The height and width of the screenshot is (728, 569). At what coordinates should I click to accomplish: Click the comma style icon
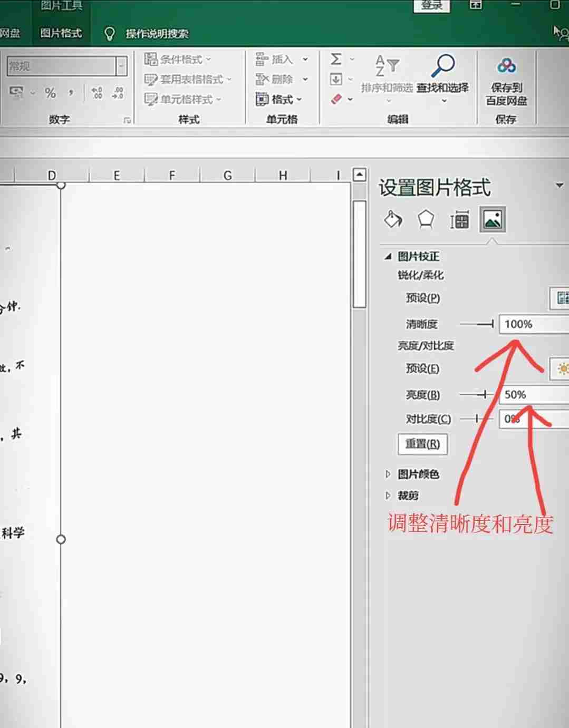[71, 93]
